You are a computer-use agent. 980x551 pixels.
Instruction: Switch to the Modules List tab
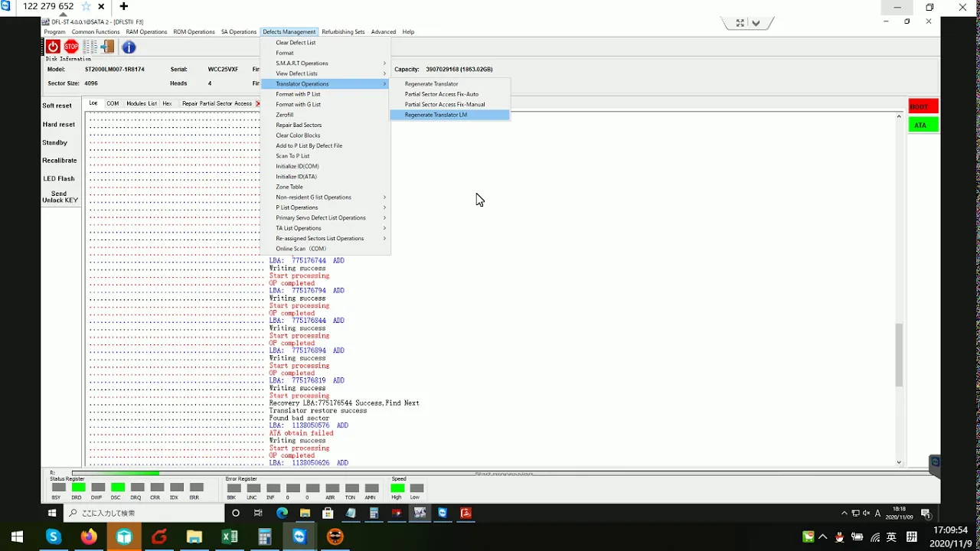[x=142, y=103]
